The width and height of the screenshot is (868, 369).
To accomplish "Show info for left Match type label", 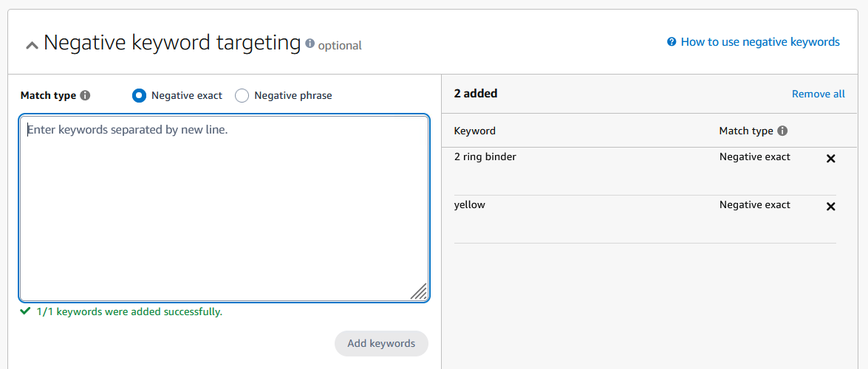I will click(85, 95).
